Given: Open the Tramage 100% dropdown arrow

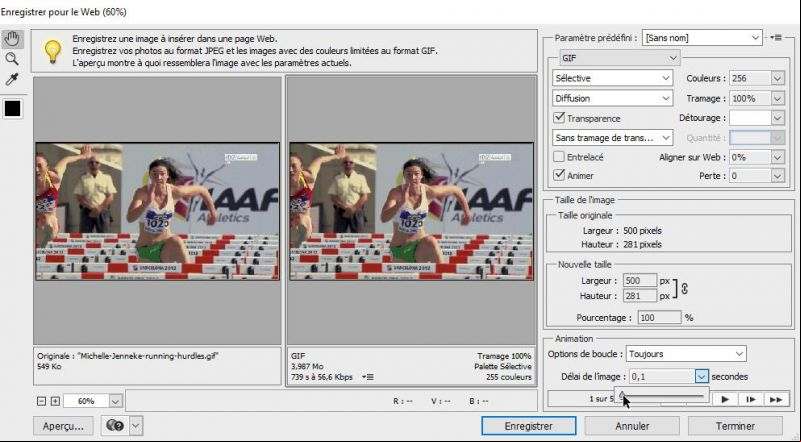Looking at the screenshot, I should coord(777,98).
